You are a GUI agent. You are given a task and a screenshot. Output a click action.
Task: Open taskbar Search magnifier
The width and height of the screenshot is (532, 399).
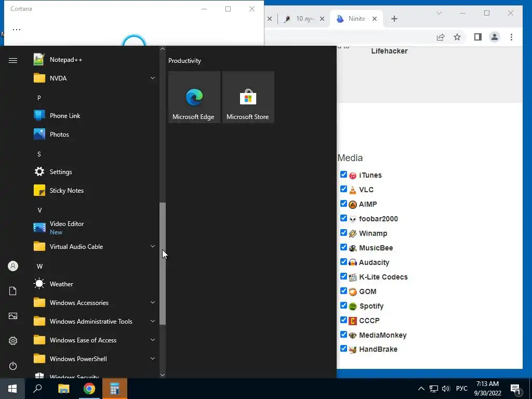point(37,389)
